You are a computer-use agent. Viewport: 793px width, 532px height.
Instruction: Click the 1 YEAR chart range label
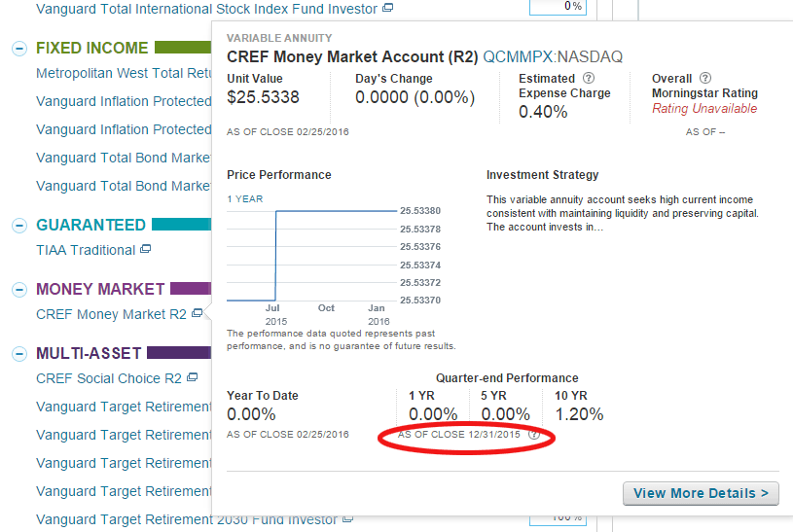[245, 198]
